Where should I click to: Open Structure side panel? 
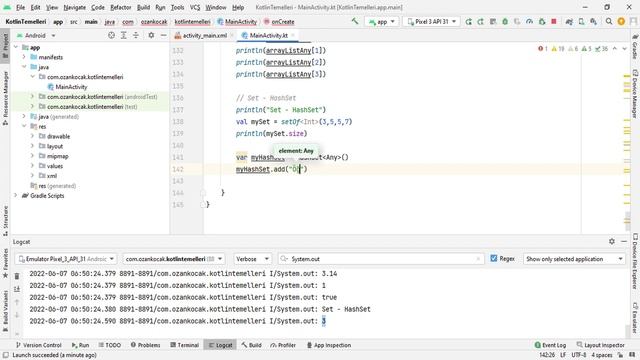tap(5, 220)
